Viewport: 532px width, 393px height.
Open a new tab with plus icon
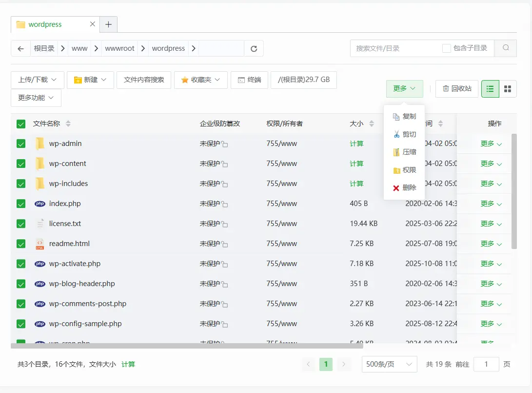(109, 24)
